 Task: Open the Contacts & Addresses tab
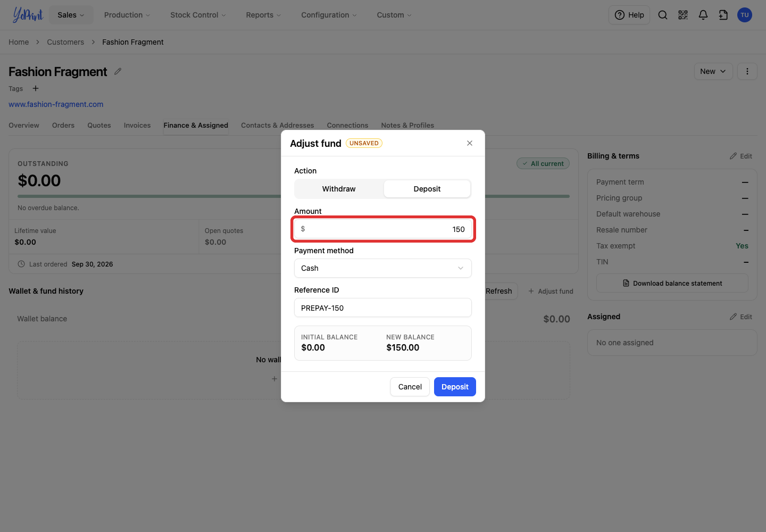tap(277, 126)
